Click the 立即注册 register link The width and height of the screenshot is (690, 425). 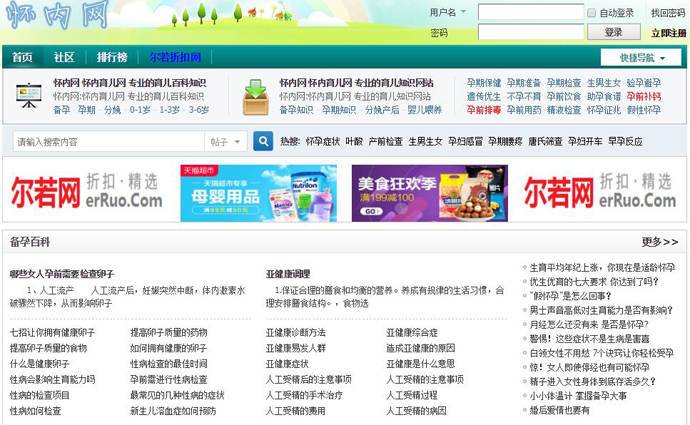point(668,33)
